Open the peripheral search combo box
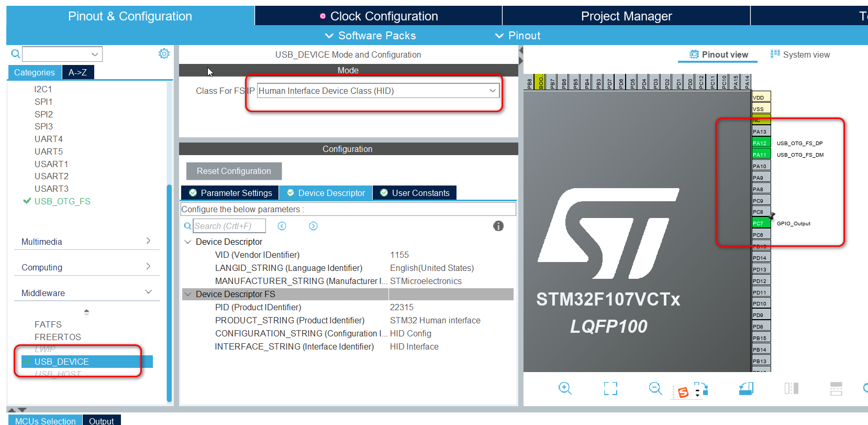This screenshot has width=868, height=425. click(62, 54)
